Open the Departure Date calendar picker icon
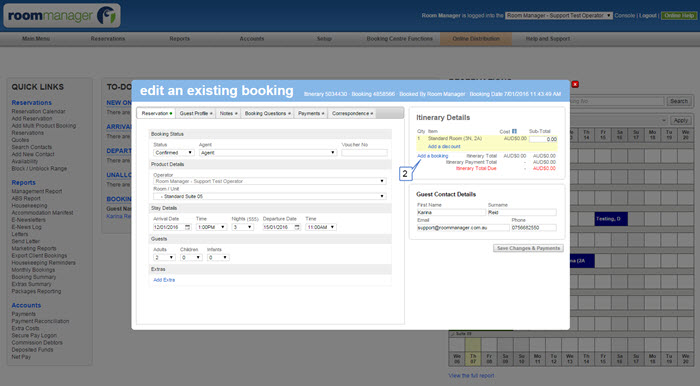The height and width of the screenshot is (386, 700). pyautogui.click(x=297, y=227)
